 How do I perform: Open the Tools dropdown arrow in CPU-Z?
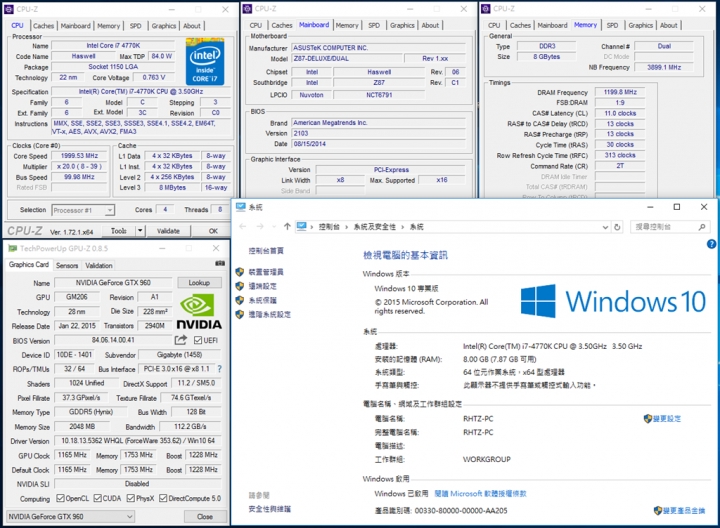(140, 231)
